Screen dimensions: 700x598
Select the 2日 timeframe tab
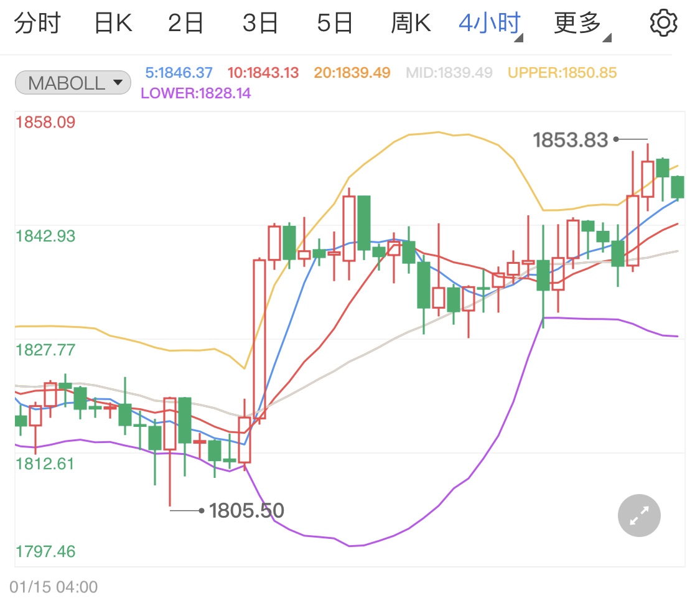185,23
